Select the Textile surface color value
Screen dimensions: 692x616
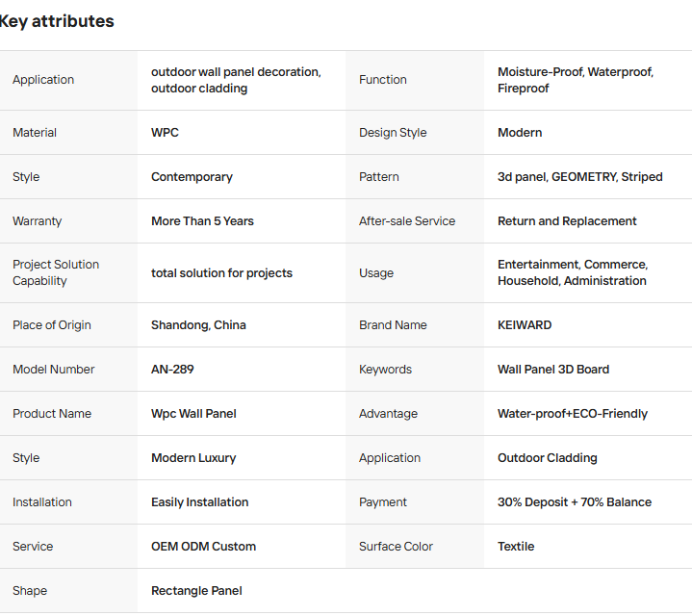tap(516, 547)
